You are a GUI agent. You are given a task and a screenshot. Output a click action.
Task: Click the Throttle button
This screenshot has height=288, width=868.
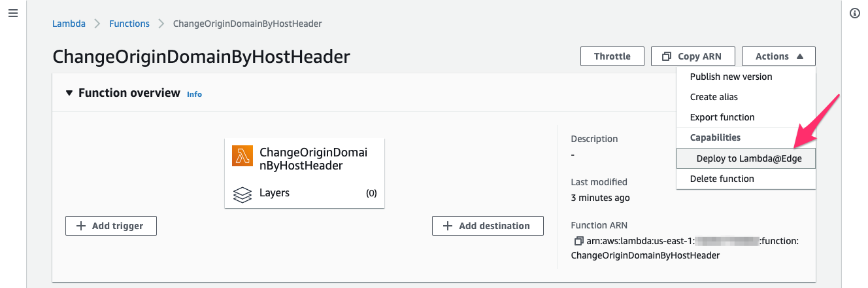pyautogui.click(x=612, y=56)
